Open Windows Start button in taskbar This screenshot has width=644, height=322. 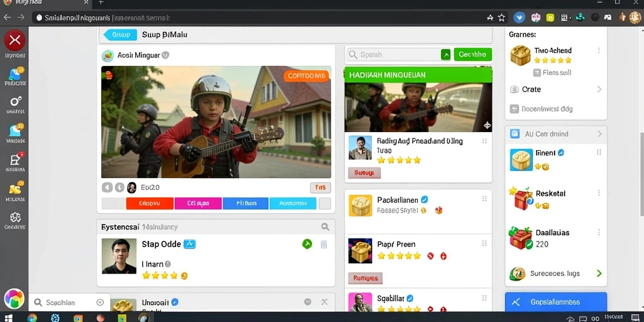pos(8,318)
